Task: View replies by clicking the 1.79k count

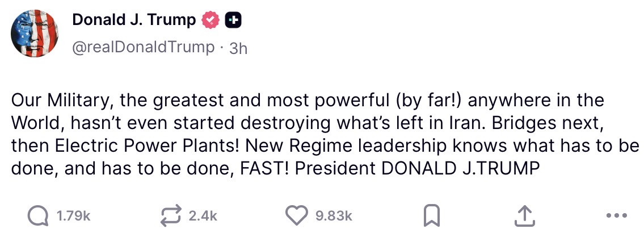Action: pyautogui.click(x=74, y=216)
